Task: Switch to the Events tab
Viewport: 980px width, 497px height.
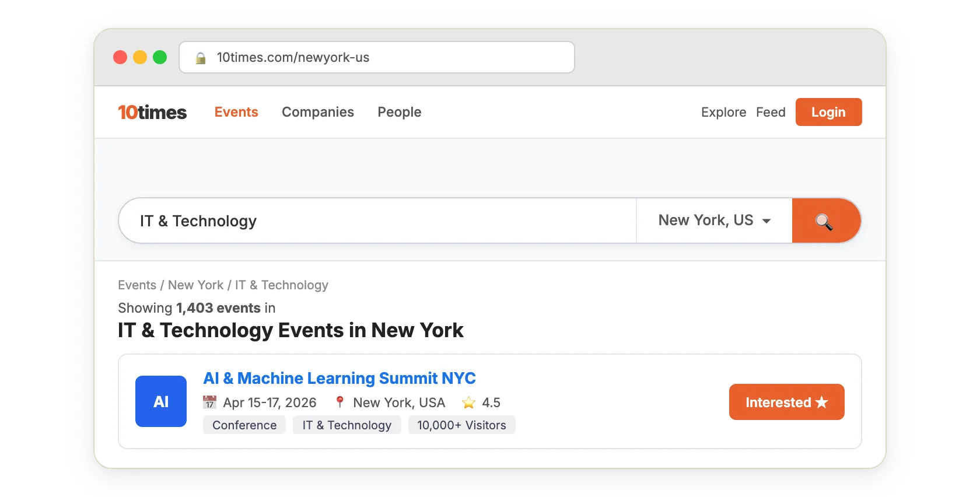Action: click(x=236, y=112)
